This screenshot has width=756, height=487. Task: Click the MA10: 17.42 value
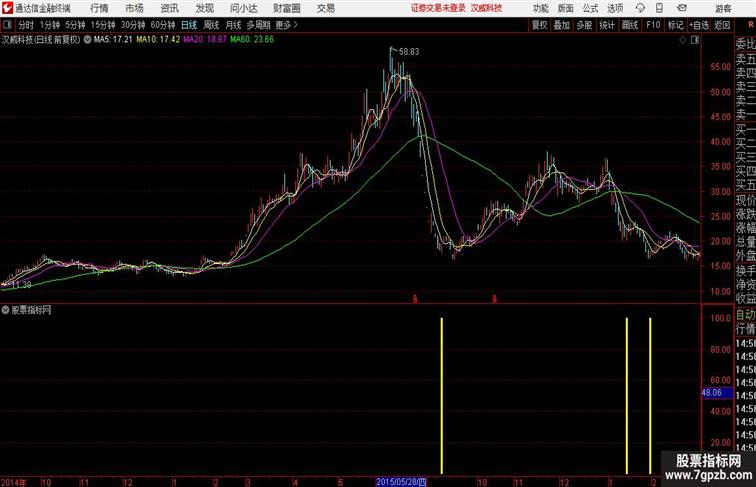pos(158,40)
